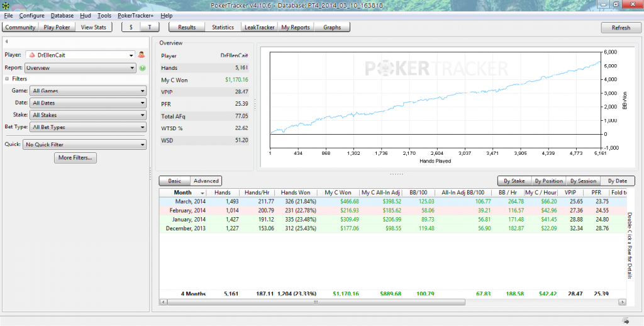Open the Results tab

[187, 28]
